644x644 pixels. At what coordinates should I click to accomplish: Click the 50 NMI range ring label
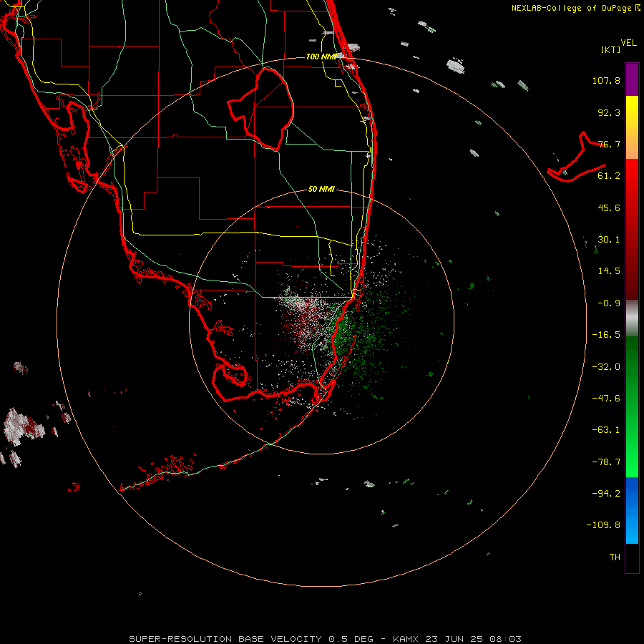click(321, 190)
